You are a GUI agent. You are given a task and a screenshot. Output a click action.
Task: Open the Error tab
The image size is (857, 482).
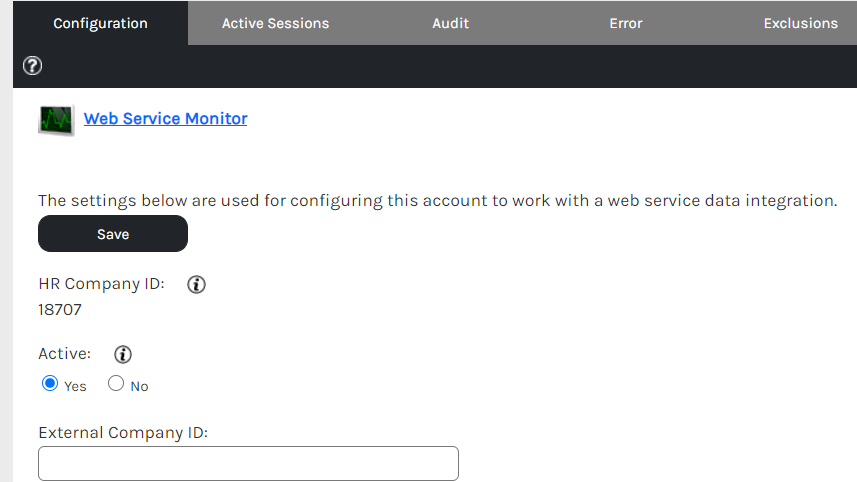626,23
